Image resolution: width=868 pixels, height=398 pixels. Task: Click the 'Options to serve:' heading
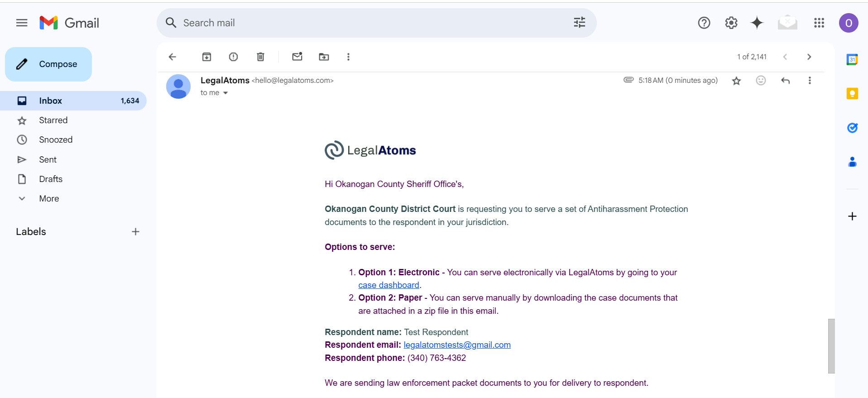tap(360, 247)
